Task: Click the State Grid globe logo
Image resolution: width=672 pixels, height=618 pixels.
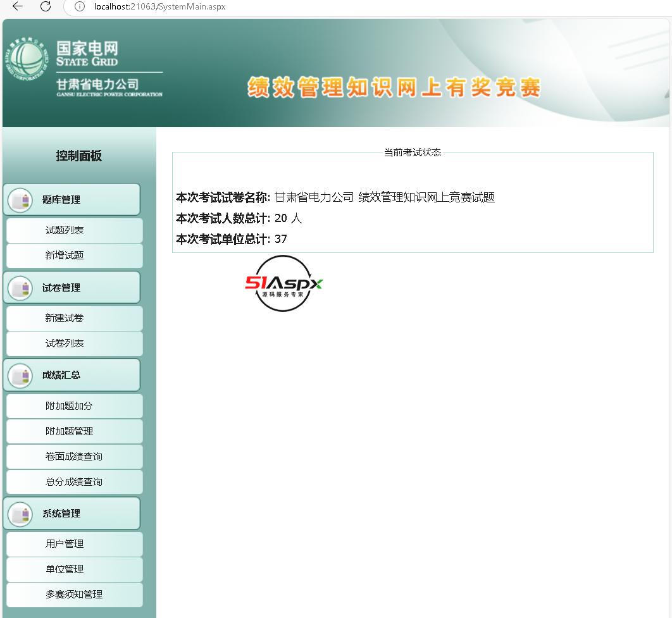Action: 27,59
